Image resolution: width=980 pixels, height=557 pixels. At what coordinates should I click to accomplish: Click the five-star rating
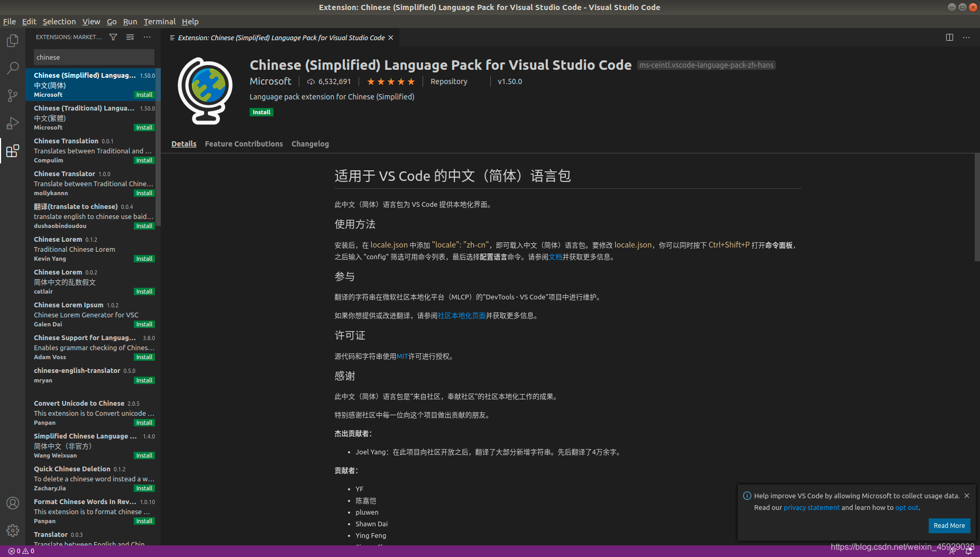[391, 81]
